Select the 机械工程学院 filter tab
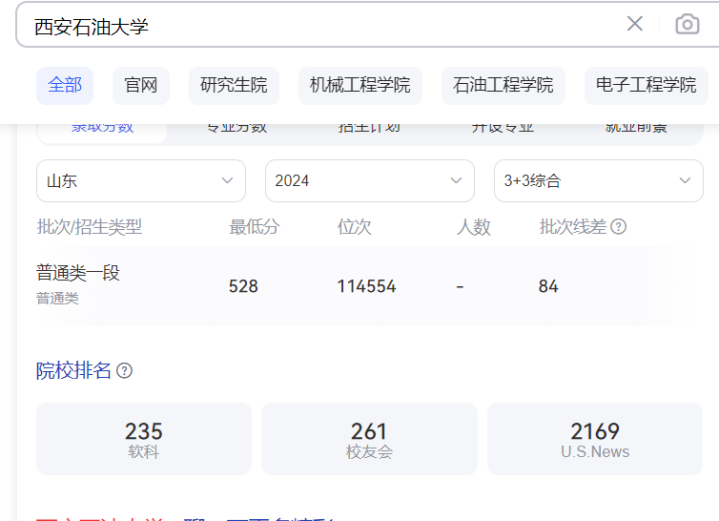 360,85
